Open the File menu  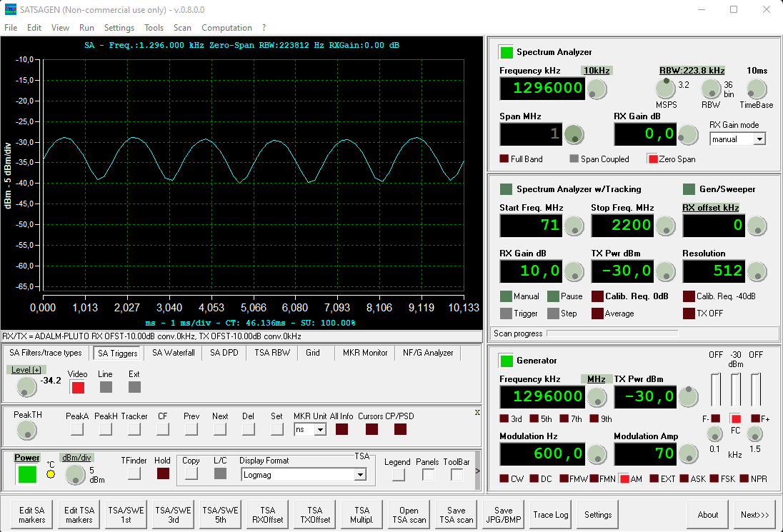pos(11,27)
